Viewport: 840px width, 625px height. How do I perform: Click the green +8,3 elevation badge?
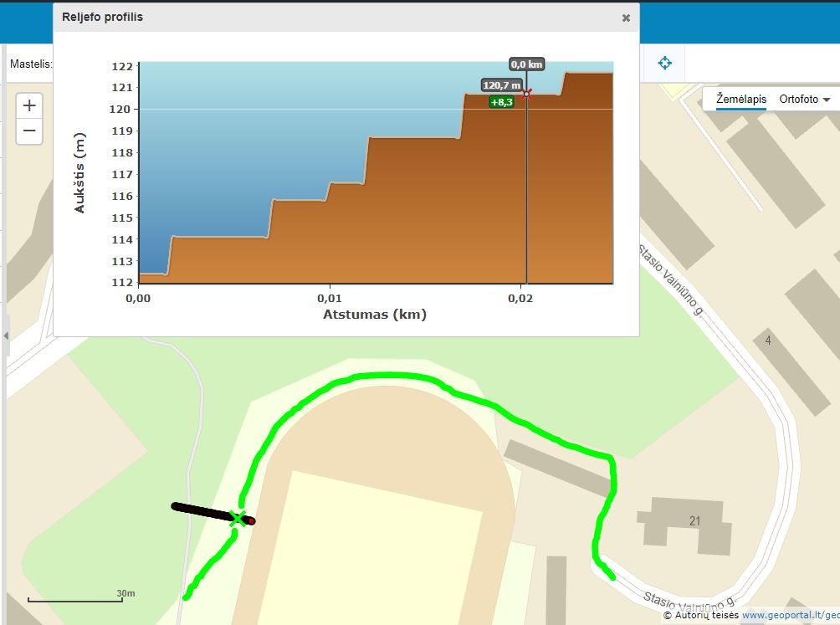[501, 102]
